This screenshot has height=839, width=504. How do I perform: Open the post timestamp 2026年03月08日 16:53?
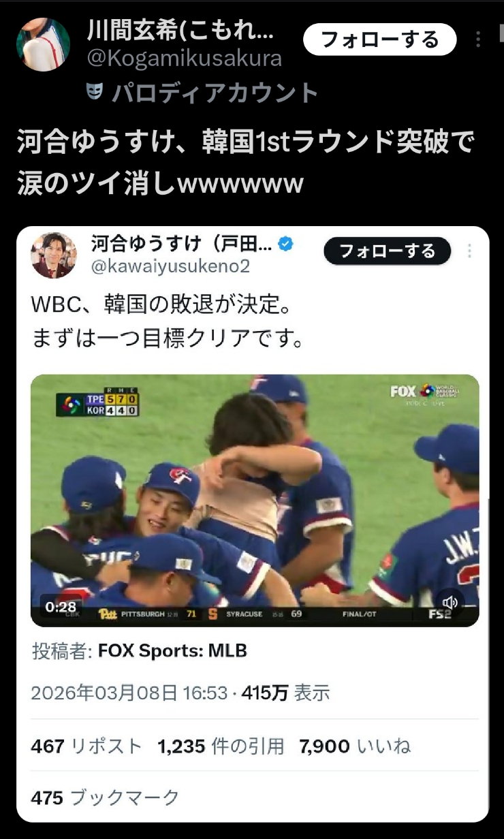[x=129, y=693]
